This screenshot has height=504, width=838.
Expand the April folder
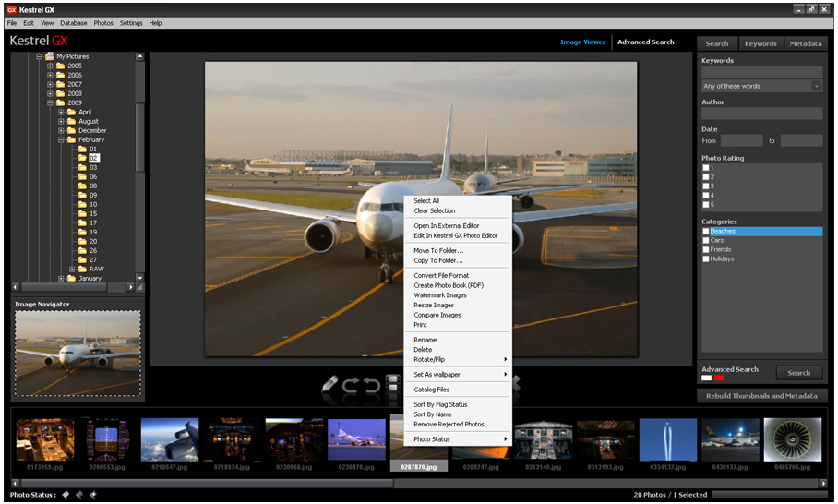click(x=61, y=112)
